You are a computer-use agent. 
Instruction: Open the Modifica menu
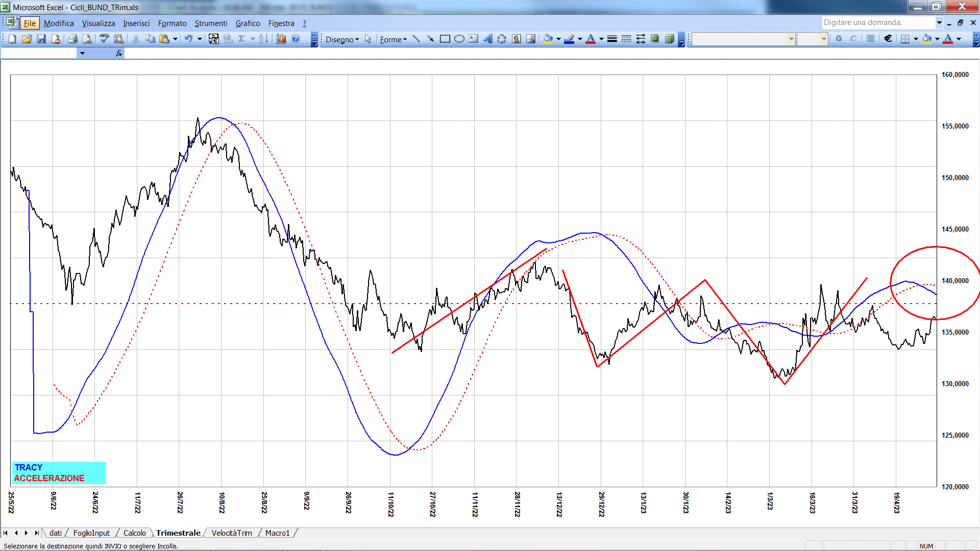[59, 23]
